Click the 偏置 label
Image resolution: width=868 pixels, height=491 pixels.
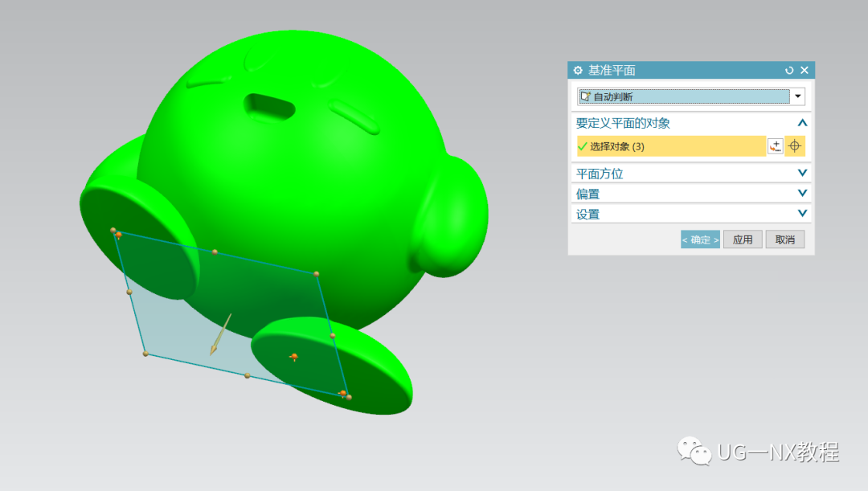[588, 194]
